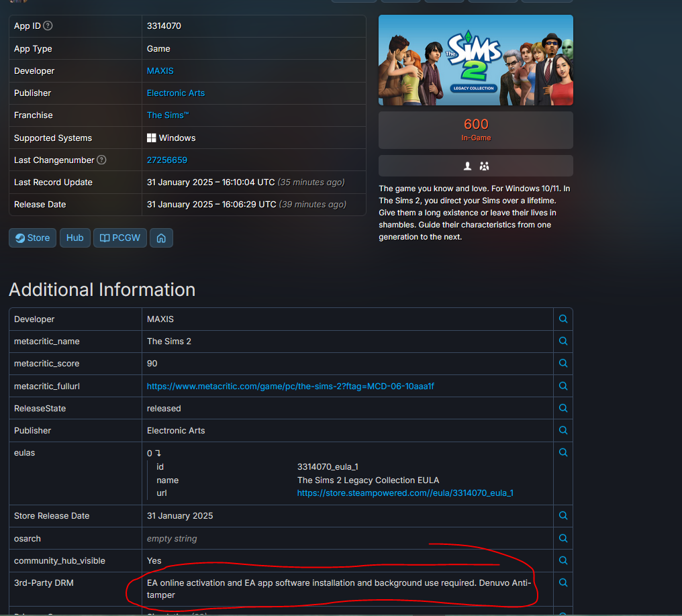Click the 3rd-Party DRM description text
The image size is (682, 616).
[x=339, y=588]
